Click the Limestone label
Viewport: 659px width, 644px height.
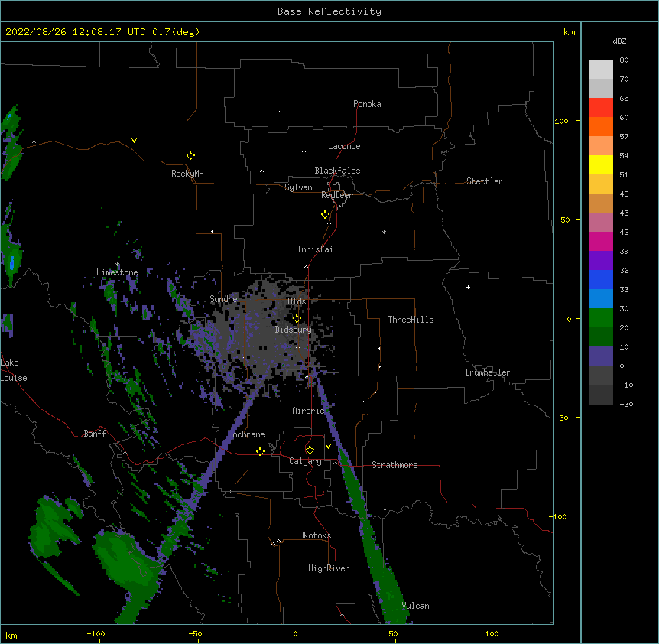coord(117,272)
